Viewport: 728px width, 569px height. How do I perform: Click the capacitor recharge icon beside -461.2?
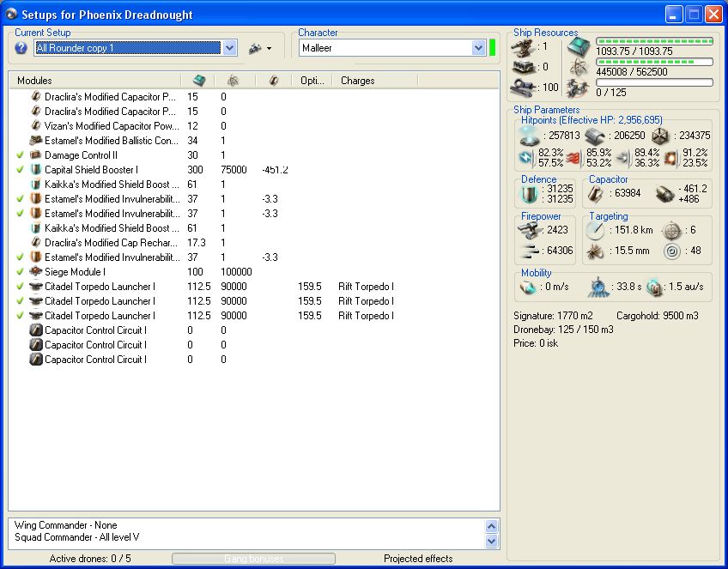[665, 194]
